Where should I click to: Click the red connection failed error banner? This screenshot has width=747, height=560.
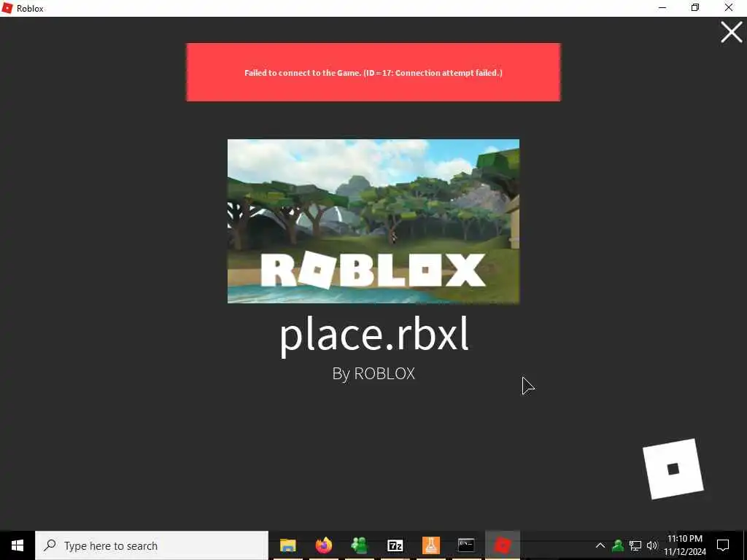pos(373,72)
